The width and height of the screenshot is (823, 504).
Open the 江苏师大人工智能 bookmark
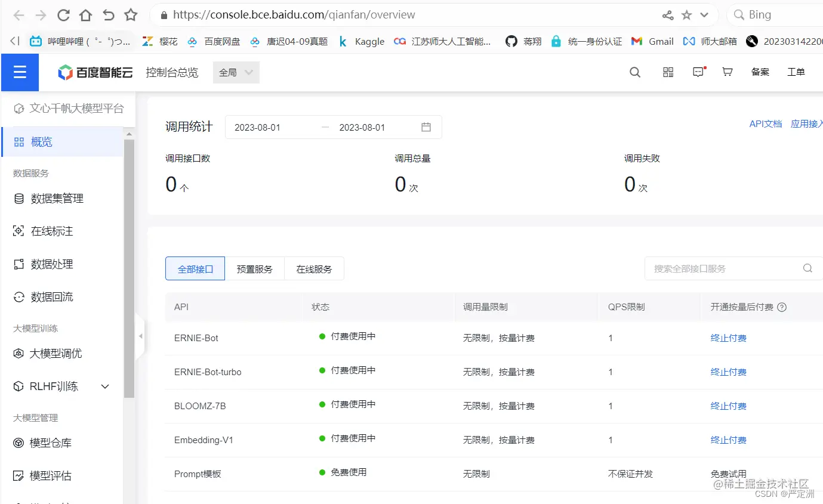coord(443,41)
